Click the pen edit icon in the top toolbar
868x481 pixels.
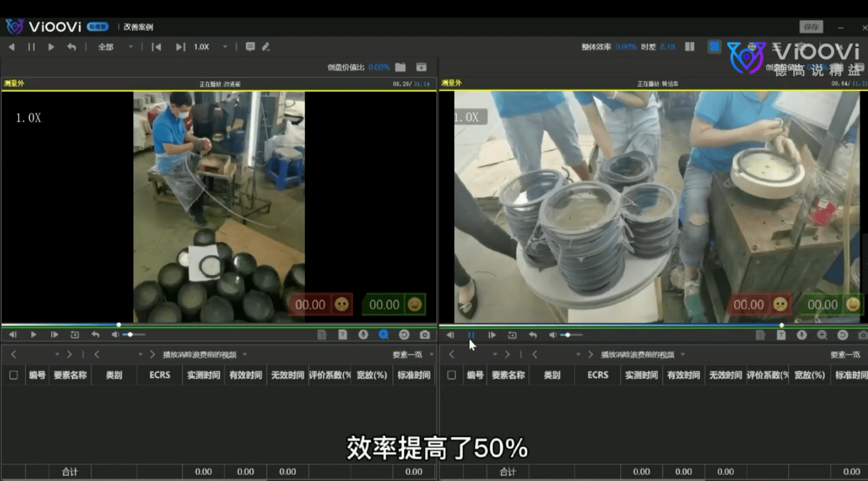coord(264,46)
